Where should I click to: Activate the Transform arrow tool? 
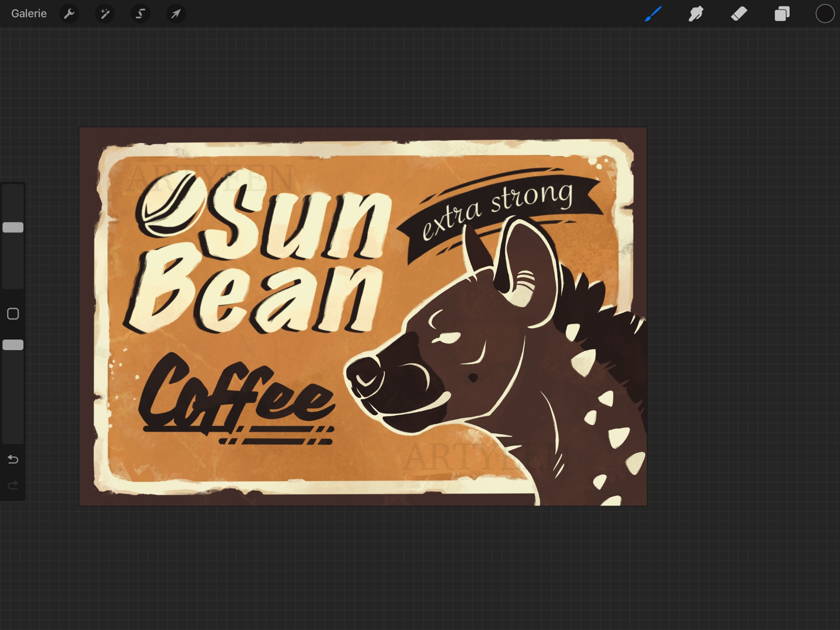click(176, 14)
